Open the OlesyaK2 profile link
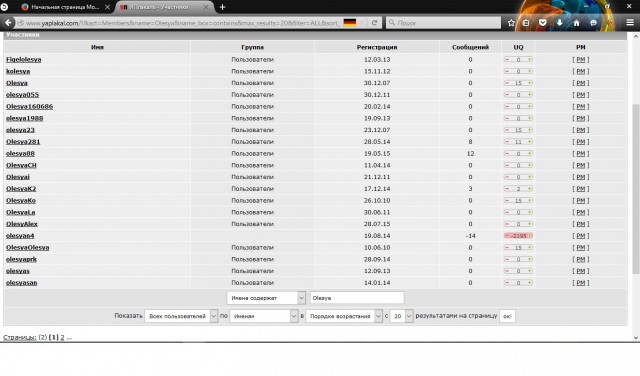Image resolution: width=640 pixels, height=376 pixels. click(21, 189)
